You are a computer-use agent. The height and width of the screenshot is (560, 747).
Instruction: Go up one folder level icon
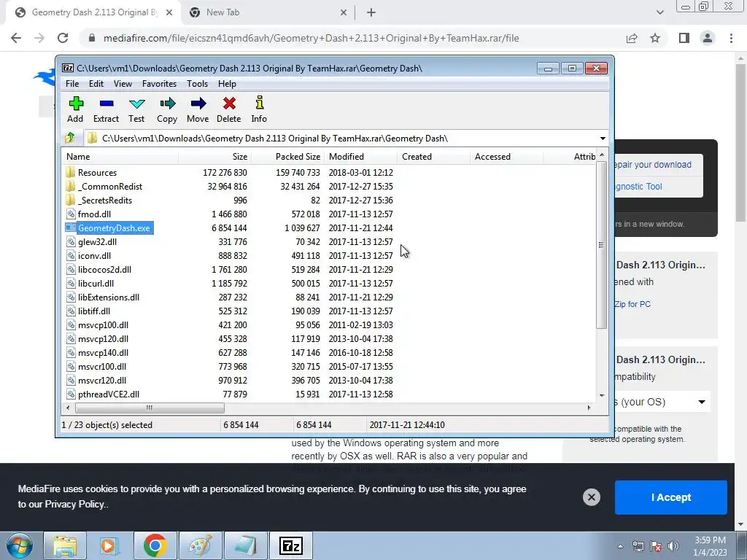point(70,138)
